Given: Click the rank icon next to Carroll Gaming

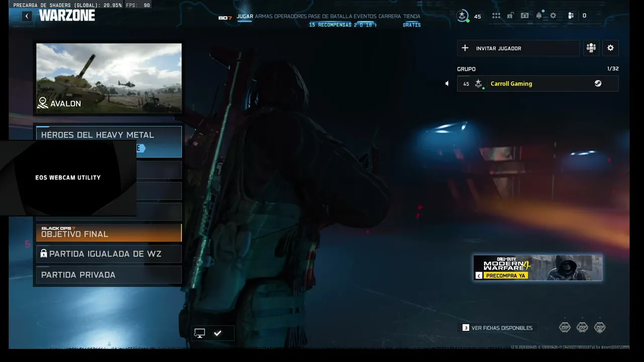Looking at the screenshot, I should (478, 83).
